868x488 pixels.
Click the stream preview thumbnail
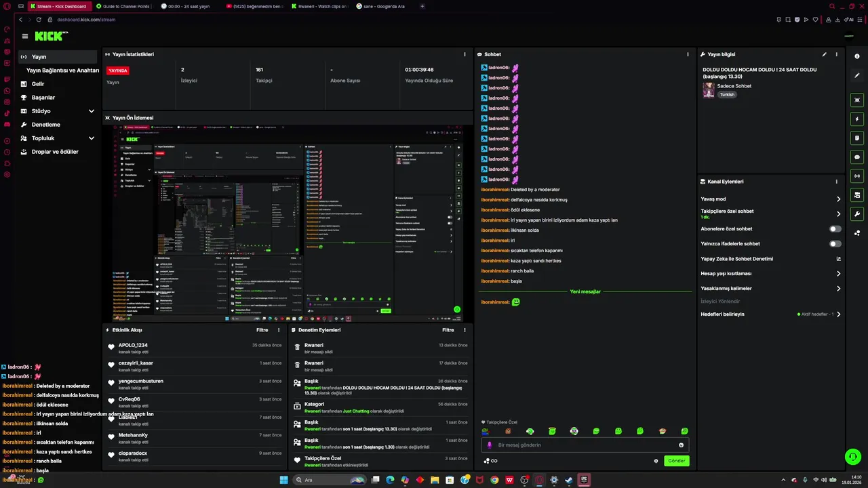288,223
